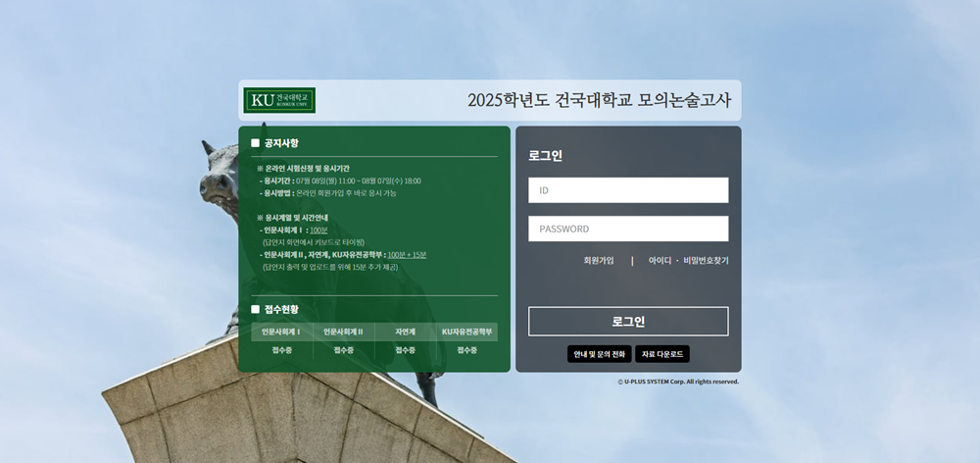Click the 안내 및 문의 전화 button
Viewport: 980px width, 463px height.
(599, 354)
